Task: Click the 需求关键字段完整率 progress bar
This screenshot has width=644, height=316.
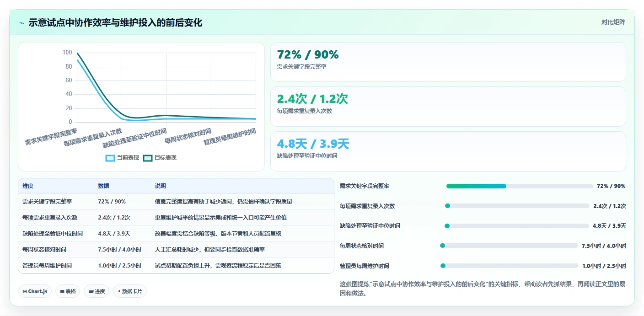Action: pyautogui.click(x=520, y=186)
